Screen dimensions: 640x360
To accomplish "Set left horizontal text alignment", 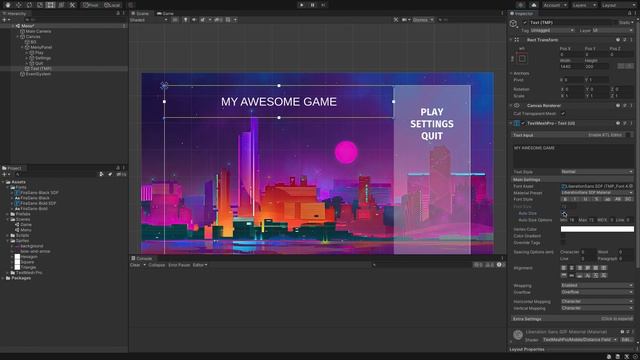I will tap(564, 268).
